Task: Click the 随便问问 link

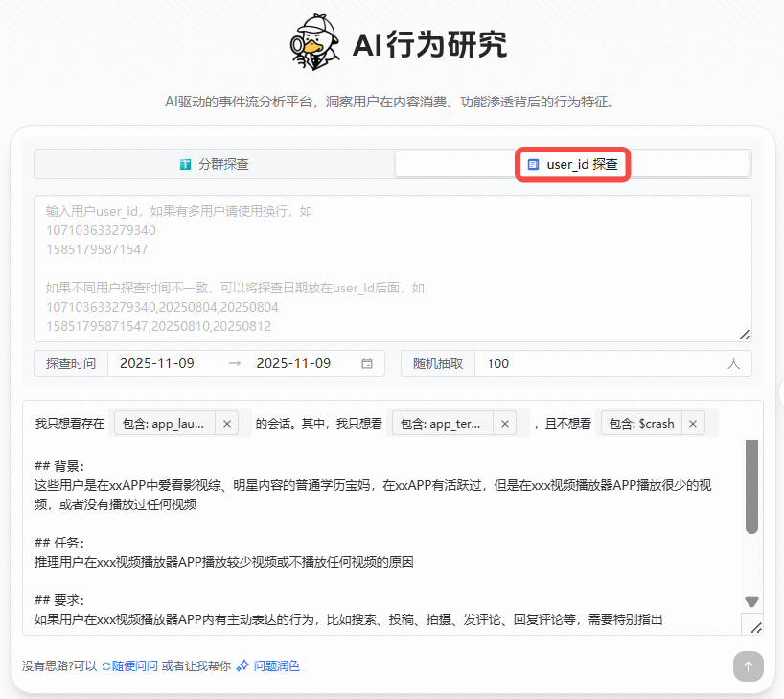Action: (134, 666)
